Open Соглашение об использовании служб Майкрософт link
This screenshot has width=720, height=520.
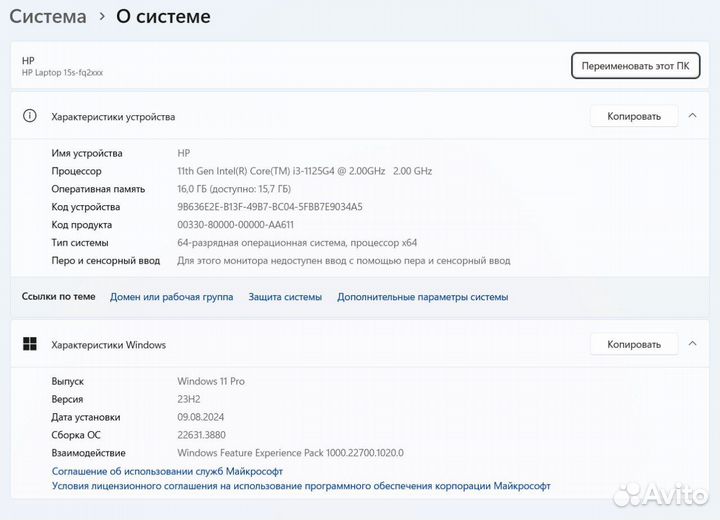click(167, 471)
